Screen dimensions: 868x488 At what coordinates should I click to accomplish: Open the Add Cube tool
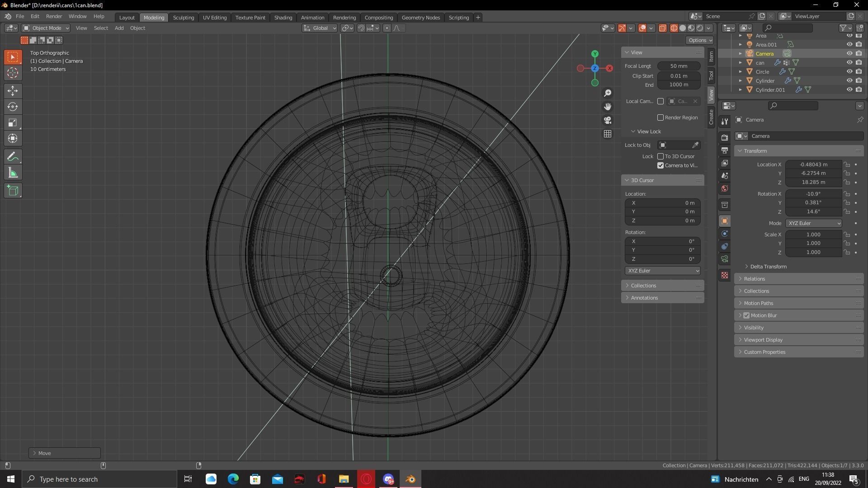pos(13,190)
